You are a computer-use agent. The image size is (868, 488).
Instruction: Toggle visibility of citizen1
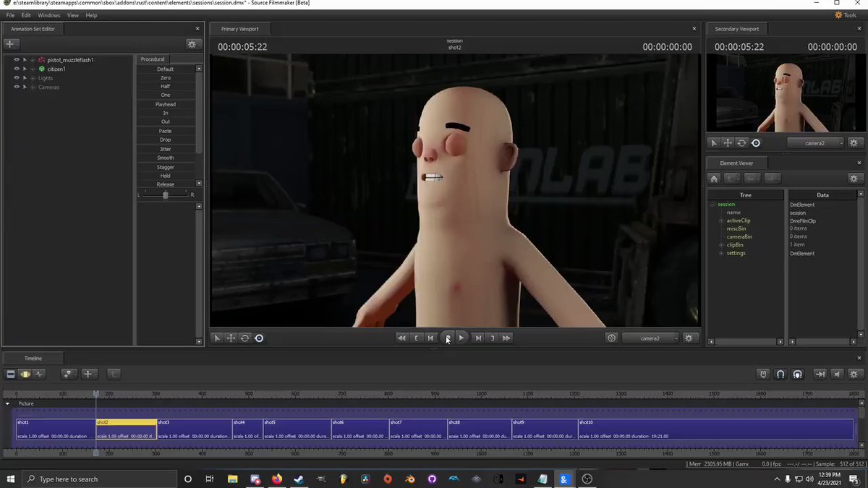pos(17,69)
